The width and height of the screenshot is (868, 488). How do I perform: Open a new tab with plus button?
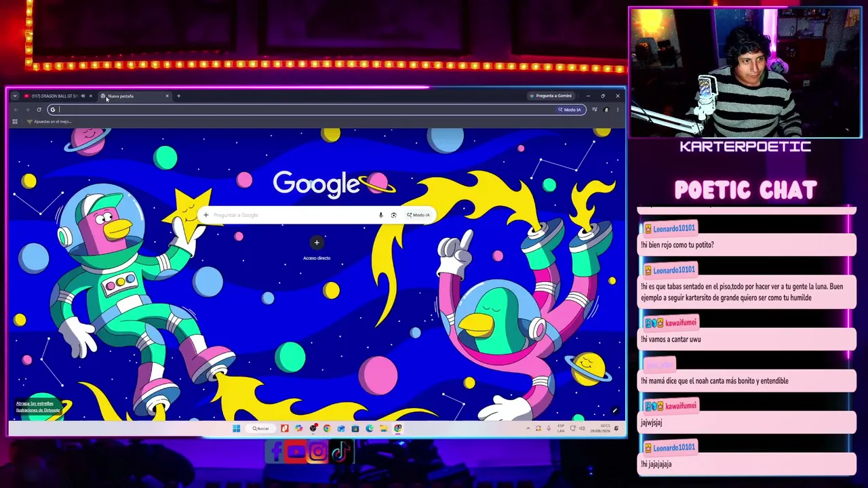pos(178,96)
